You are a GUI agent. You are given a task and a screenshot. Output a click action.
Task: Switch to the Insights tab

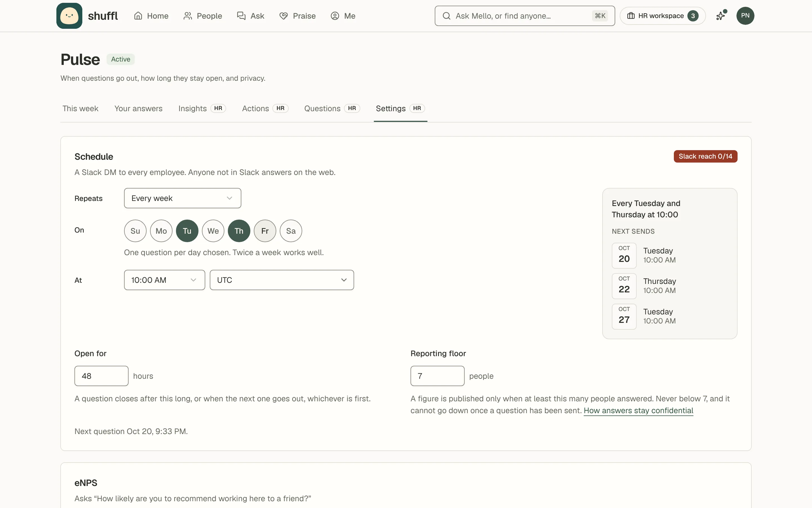202,109
